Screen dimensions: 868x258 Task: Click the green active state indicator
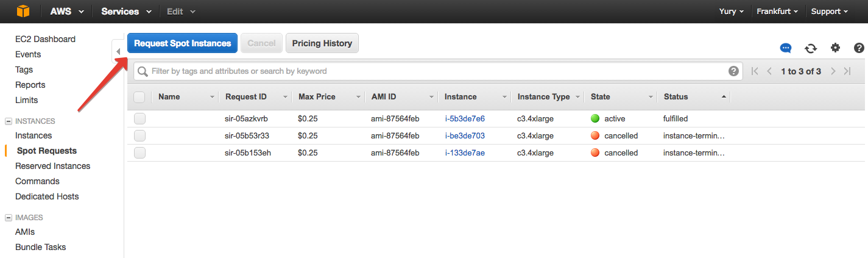595,118
